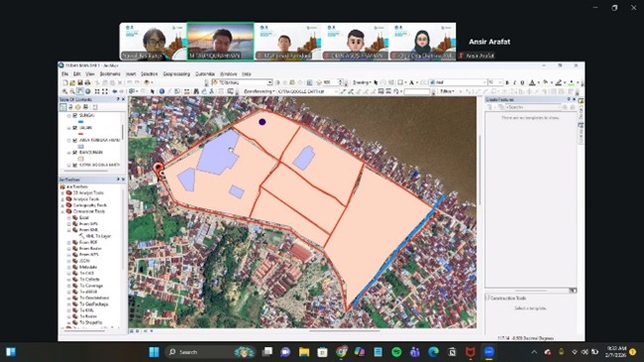Select the Zoom Out tool
This screenshot has width=644, height=362.
pyautogui.click(x=72, y=91)
